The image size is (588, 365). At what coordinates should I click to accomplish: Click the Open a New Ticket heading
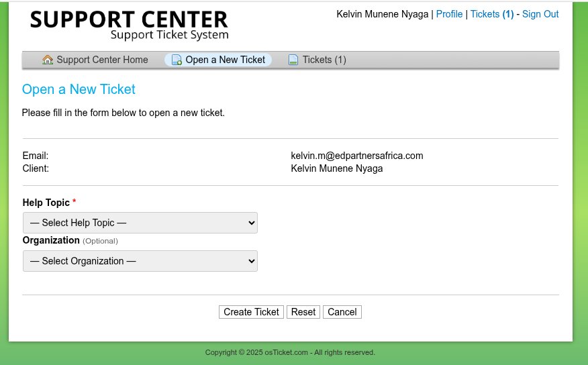[x=79, y=89]
